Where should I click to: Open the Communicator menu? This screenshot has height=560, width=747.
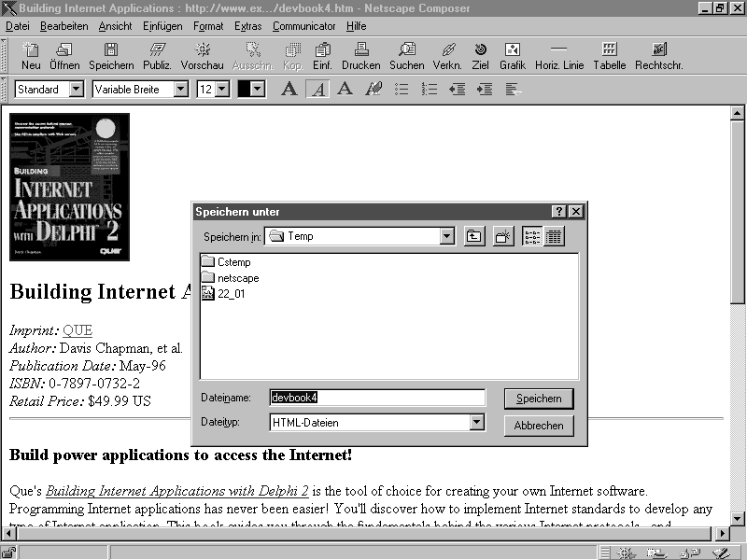click(303, 26)
